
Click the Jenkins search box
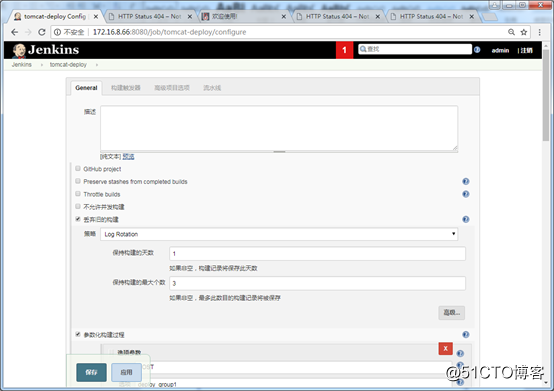(x=415, y=49)
